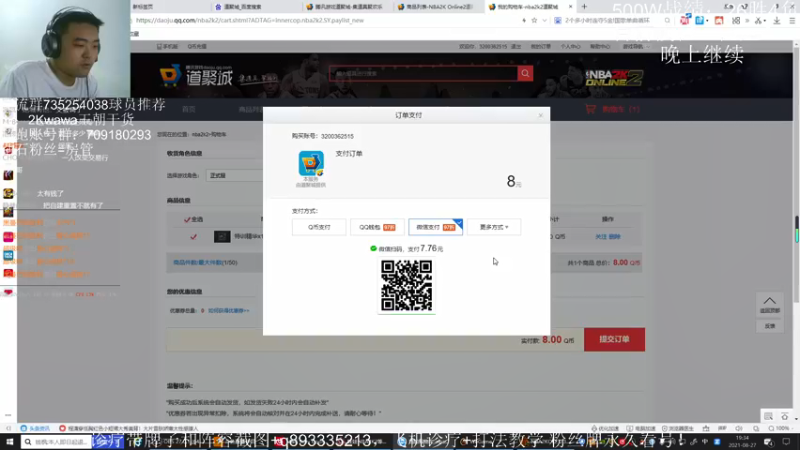Click 关注 删除 link in item row

pyautogui.click(x=608, y=237)
